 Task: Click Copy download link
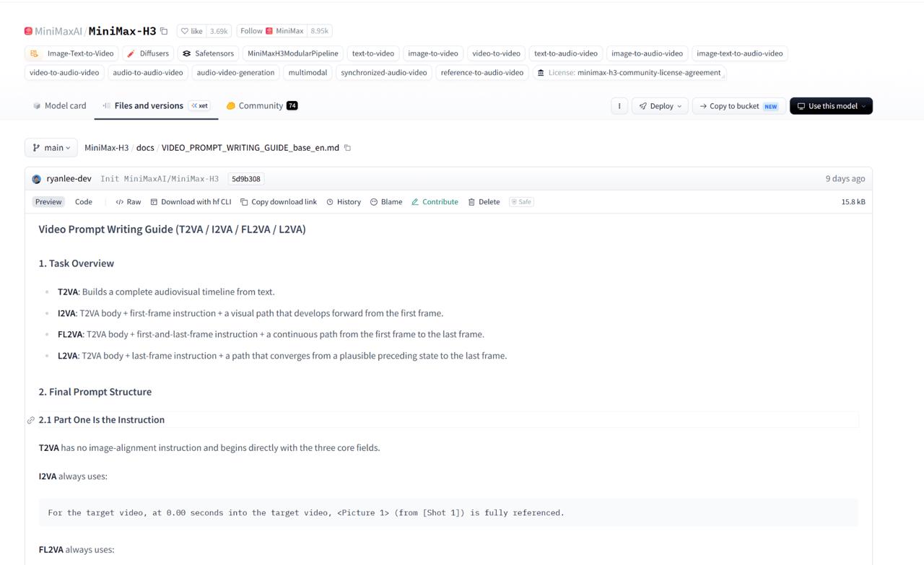point(279,202)
